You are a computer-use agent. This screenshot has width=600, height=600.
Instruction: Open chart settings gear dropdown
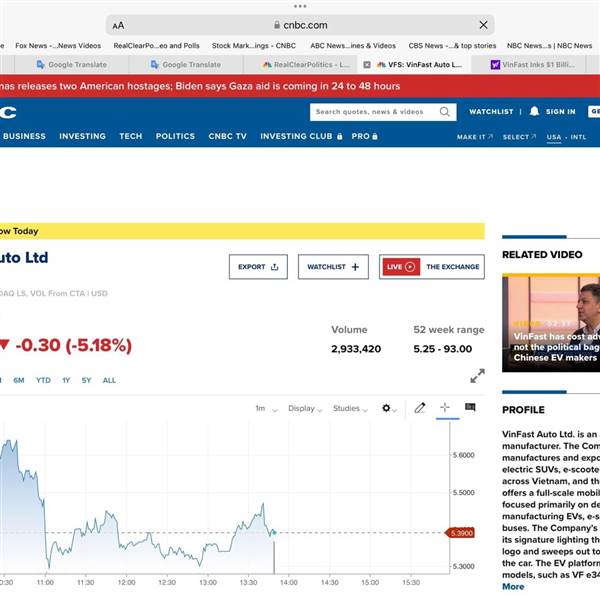(389, 408)
